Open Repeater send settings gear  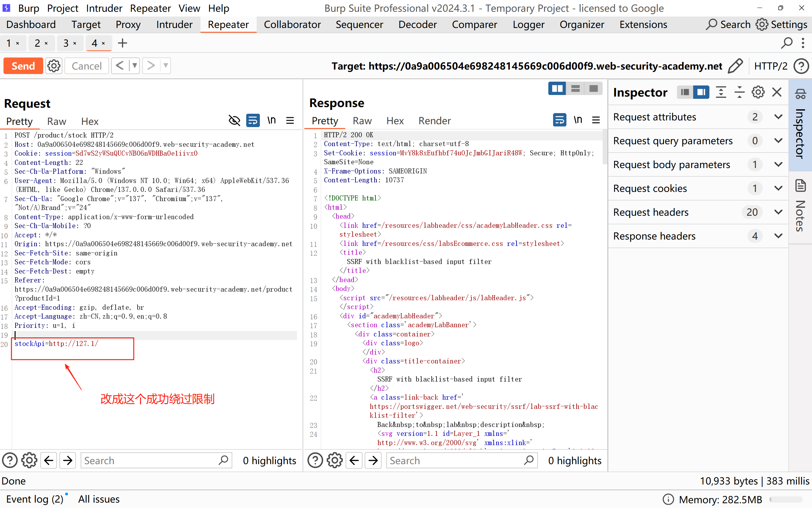[x=54, y=66]
